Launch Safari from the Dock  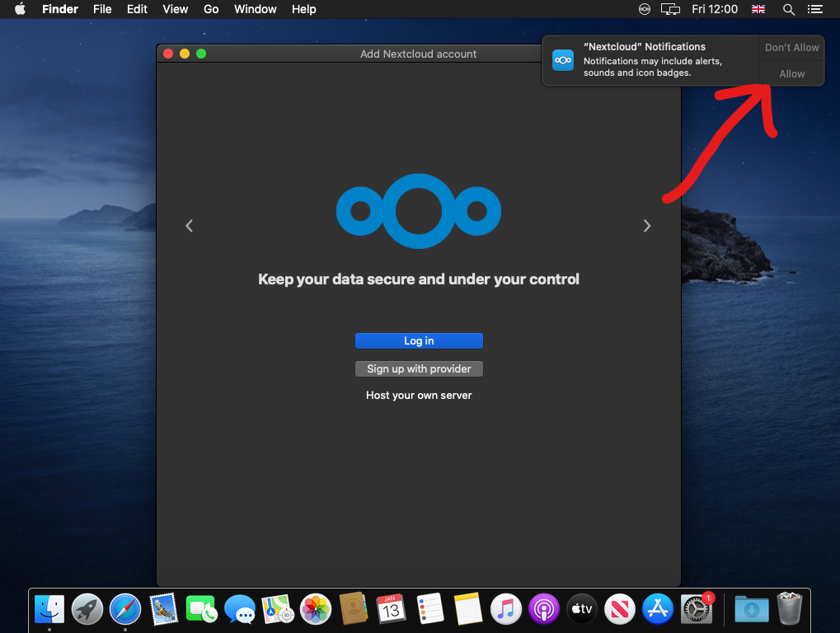tap(125, 609)
